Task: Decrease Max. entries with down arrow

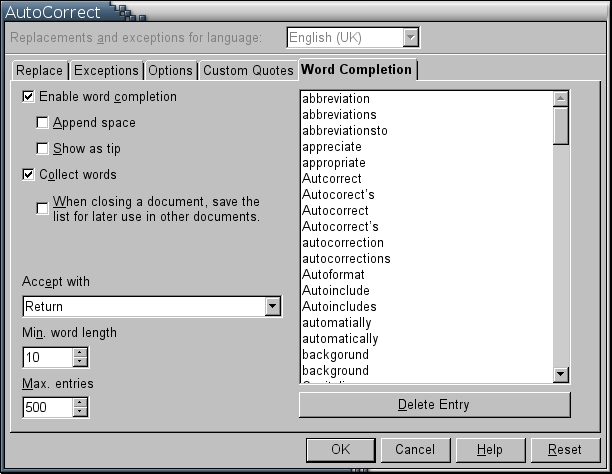Action: pyautogui.click(x=81, y=412)
